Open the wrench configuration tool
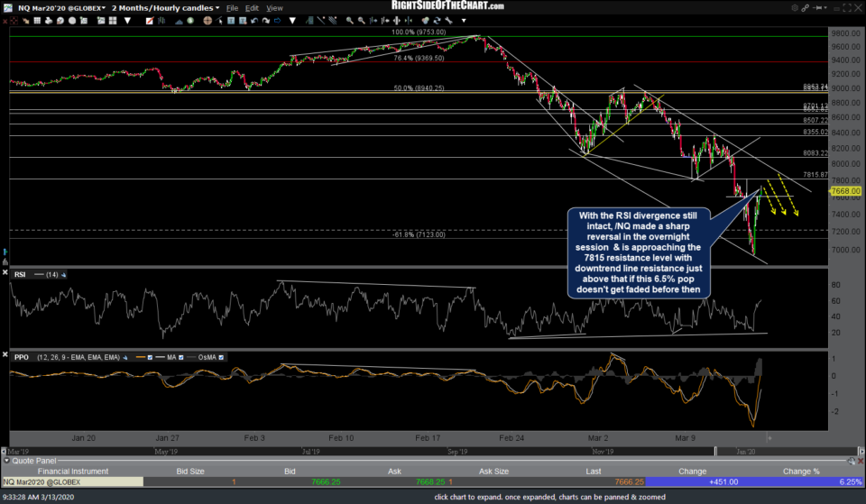The height and width of the screenshot is (504, 866). (x=448, y=21)
